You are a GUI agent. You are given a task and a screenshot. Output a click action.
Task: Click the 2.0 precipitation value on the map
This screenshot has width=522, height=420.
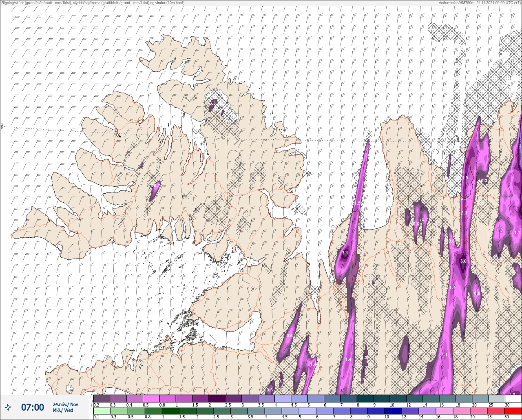[x=464, y=213]
